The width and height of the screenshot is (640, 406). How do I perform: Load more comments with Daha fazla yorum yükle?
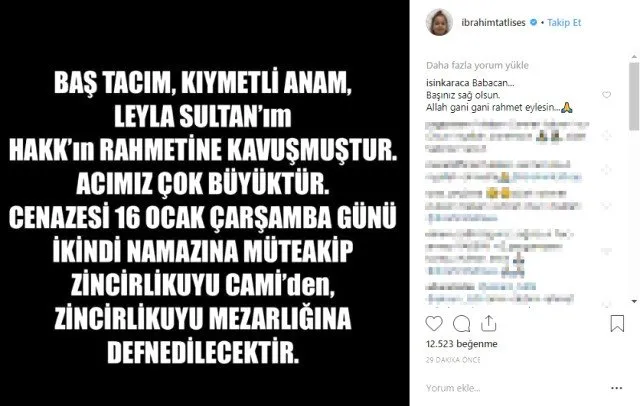pos(477,65)
